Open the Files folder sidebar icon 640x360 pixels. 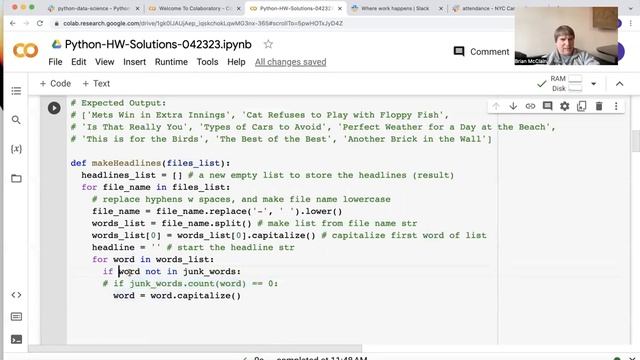coord(16,178)
